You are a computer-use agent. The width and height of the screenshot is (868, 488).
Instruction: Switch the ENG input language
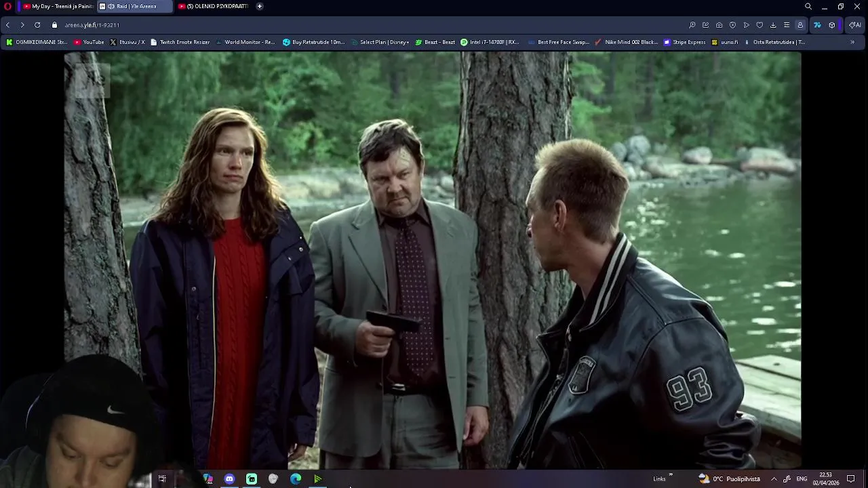[802, 479]
